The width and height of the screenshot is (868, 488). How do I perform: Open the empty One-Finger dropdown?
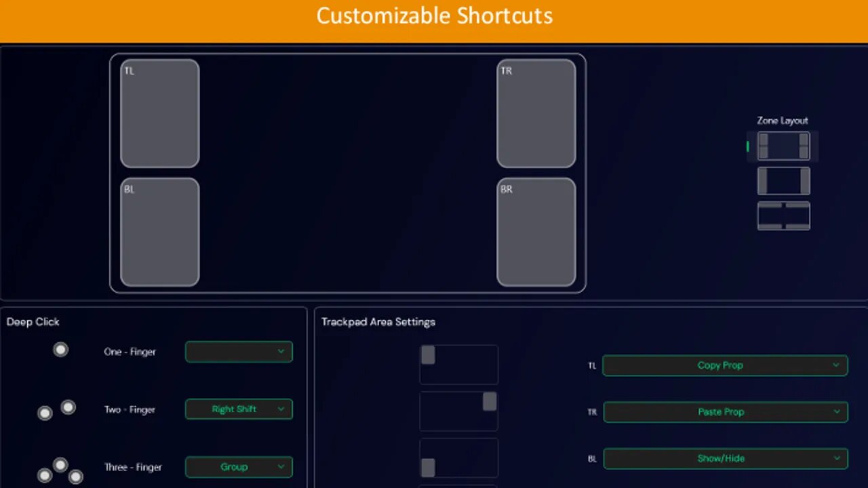239,352
